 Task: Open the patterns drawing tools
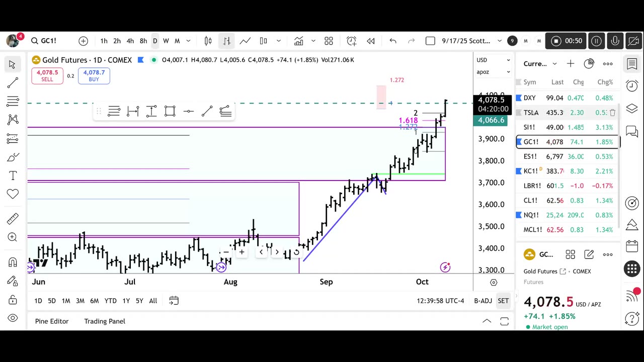tap(13, 120)
